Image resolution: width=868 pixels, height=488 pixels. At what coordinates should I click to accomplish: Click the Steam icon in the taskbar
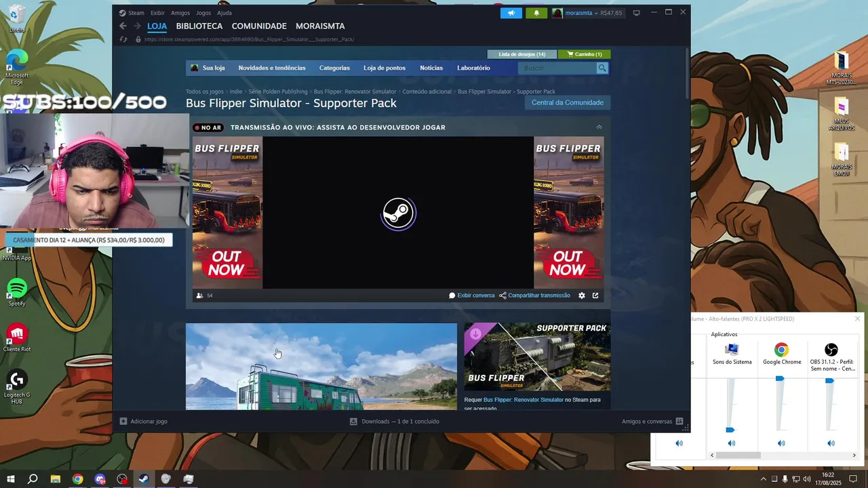(144, 479)
